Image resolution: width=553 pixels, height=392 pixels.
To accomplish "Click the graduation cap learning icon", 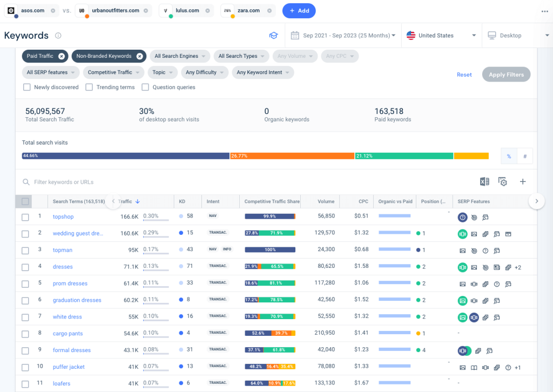I will 273,35.
